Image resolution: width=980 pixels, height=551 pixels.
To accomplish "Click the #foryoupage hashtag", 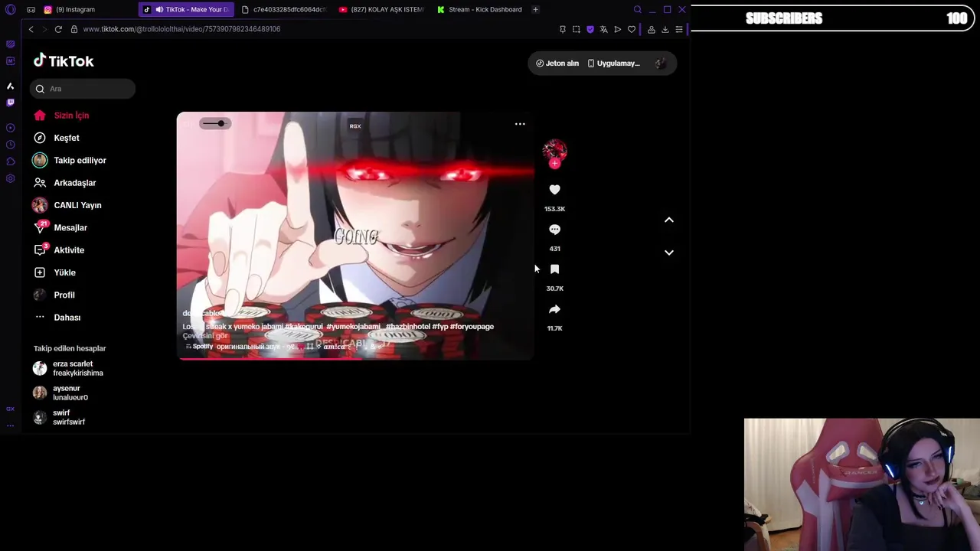I will pos(472,327).
